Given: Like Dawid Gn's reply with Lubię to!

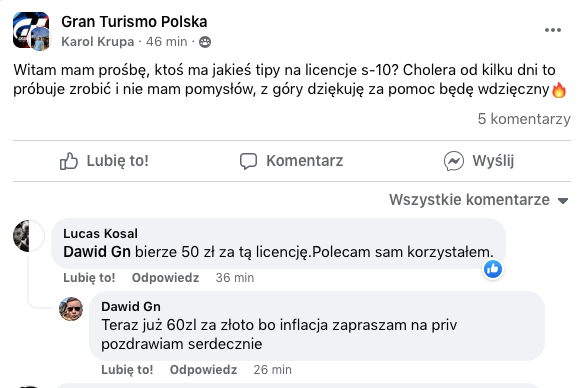Looking at the screenshot, I should point(127,370).
